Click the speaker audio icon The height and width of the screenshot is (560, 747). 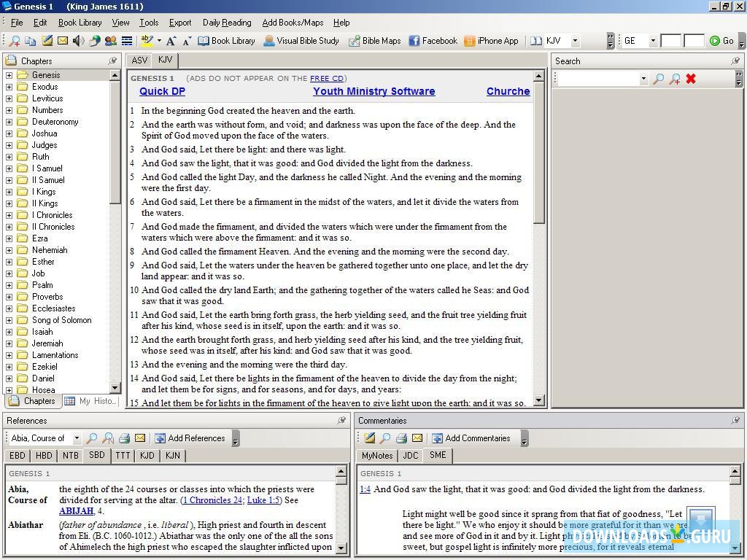(78, 41)
